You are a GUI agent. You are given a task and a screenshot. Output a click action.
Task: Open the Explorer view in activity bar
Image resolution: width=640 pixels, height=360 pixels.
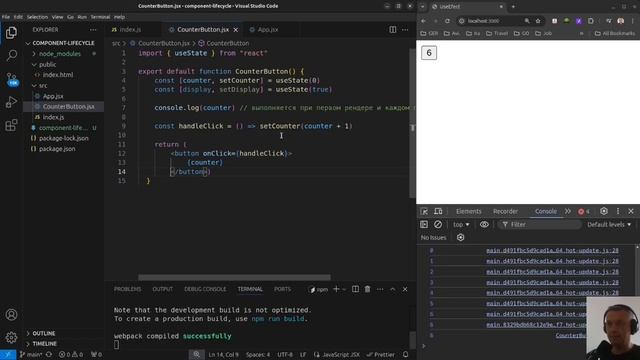[11, 33]
